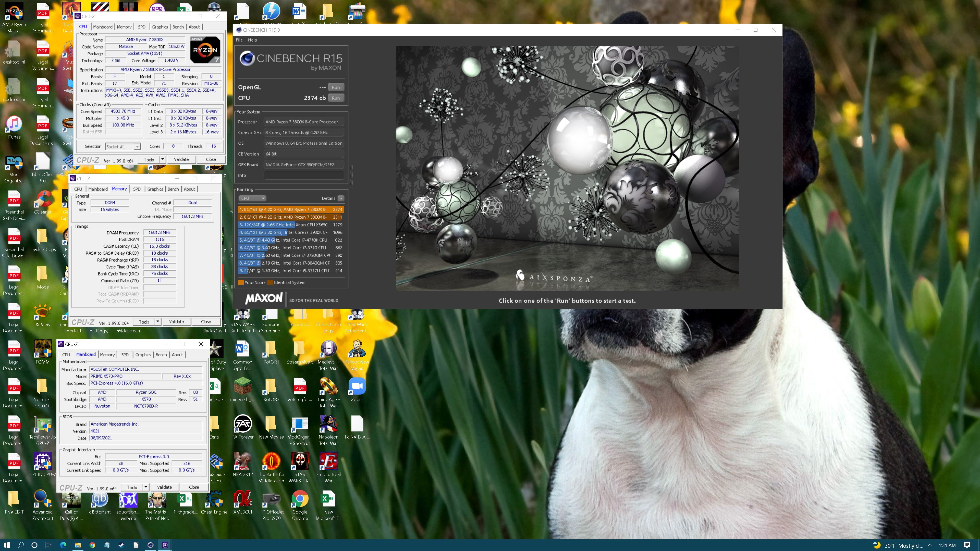The image size is (980, 551).
Task: Select the top ranking entry scoring 2374
Action: 291,209
